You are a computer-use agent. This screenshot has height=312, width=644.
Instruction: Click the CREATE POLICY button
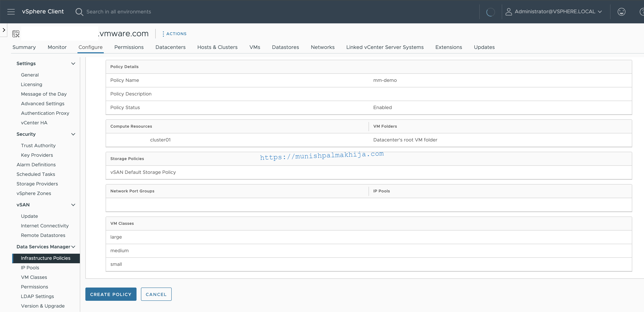[x=111, y=294]
